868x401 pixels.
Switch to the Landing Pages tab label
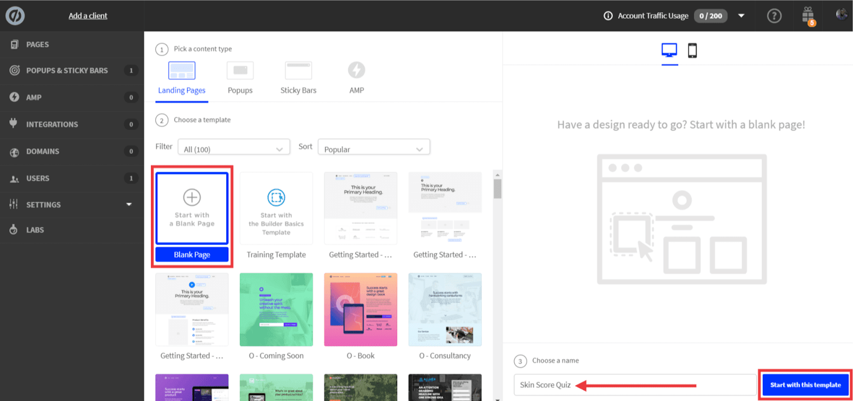pos(182,91)
